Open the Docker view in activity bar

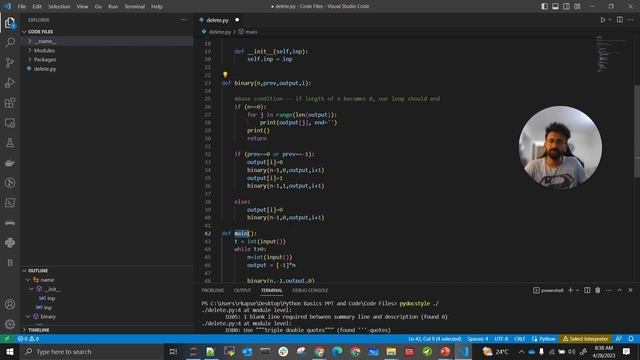pos(10,162)
